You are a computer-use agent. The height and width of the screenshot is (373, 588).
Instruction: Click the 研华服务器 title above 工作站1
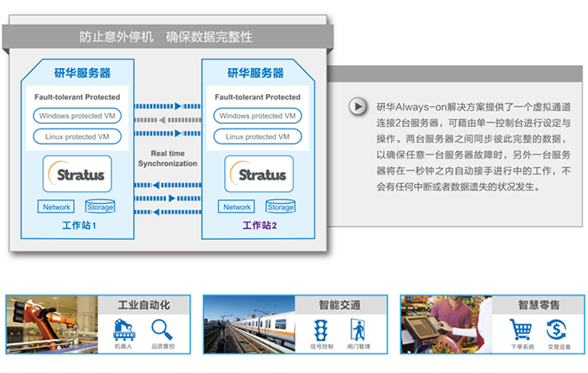point(82,73)
